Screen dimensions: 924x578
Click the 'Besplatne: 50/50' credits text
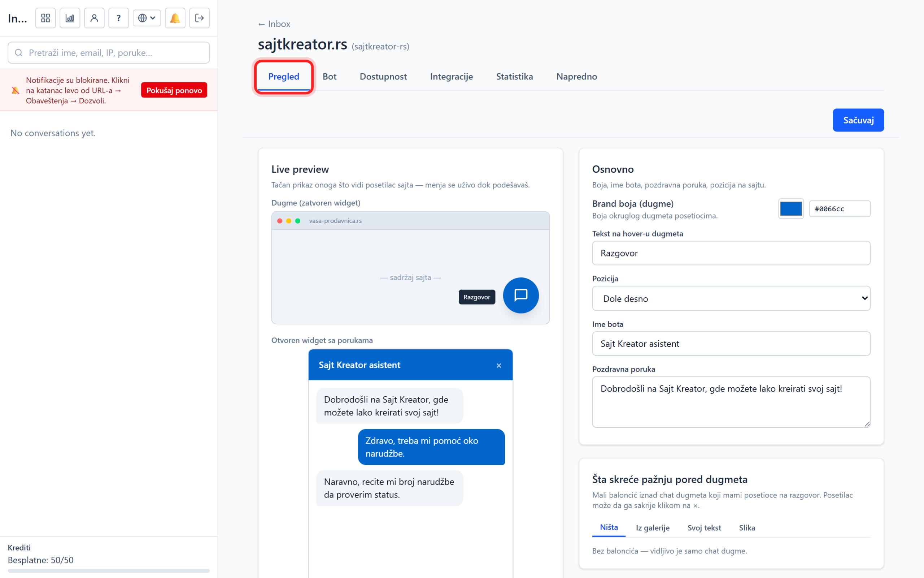[x=40, y=560]
